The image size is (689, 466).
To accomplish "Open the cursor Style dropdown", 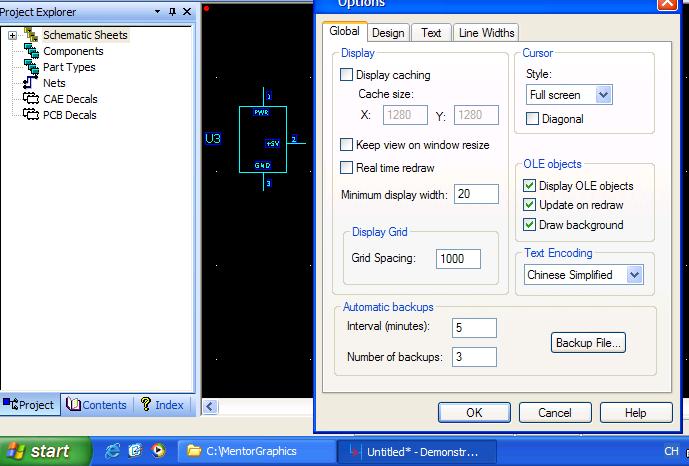I will (604, 95).
